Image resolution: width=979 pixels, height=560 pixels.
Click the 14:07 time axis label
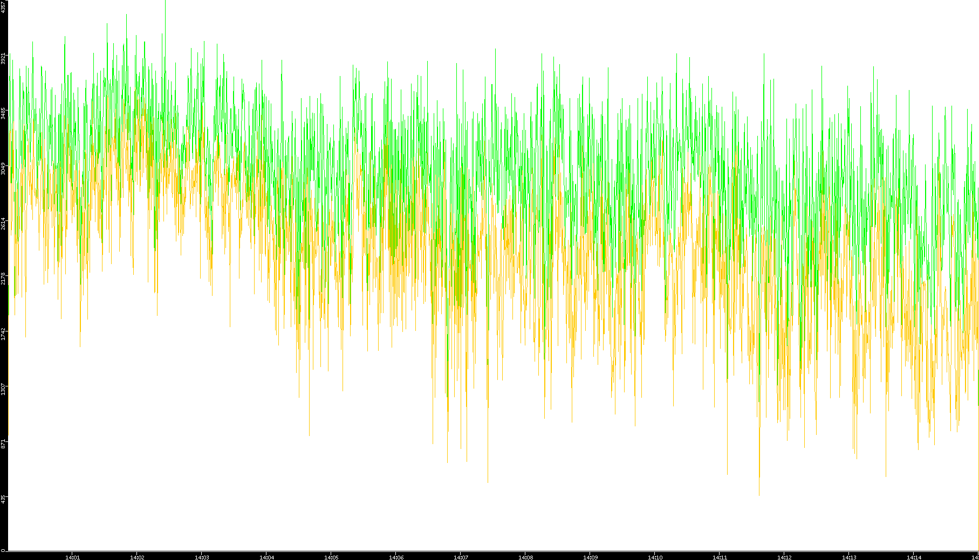[x=461, y=557]
